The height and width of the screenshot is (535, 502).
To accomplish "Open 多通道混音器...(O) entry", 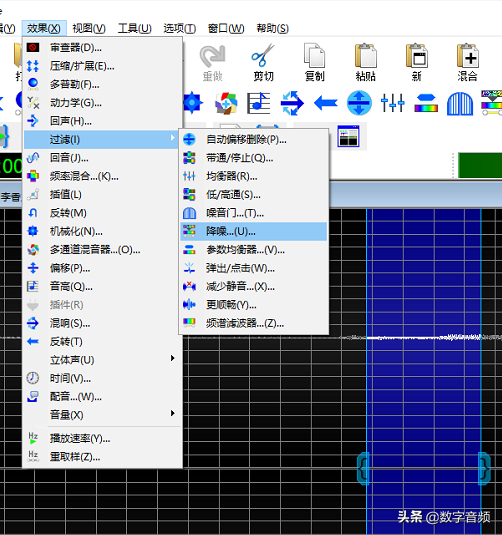I will [102, 250].
